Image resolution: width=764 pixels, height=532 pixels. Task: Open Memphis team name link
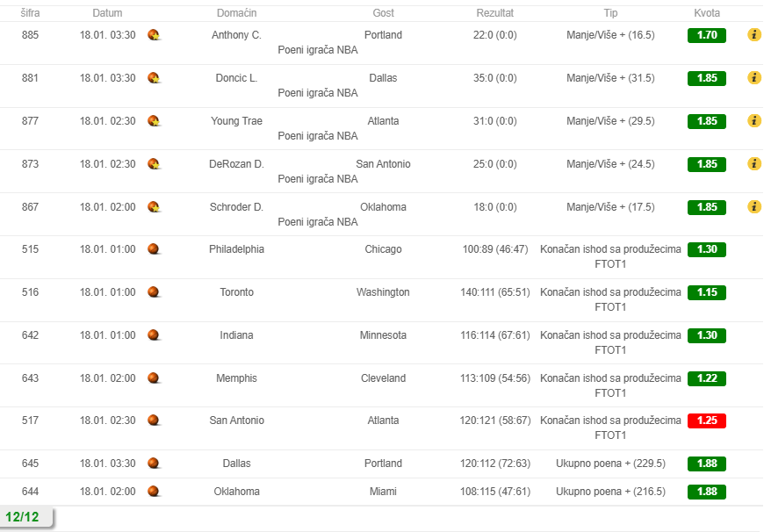point(236,378)
